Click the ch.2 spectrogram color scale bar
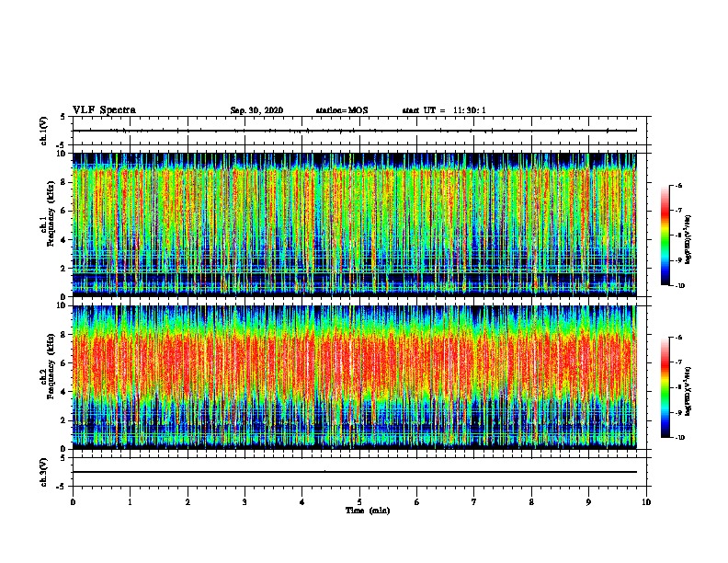The width and height of the screenshot is (728, 563). (x=665, y=387)
